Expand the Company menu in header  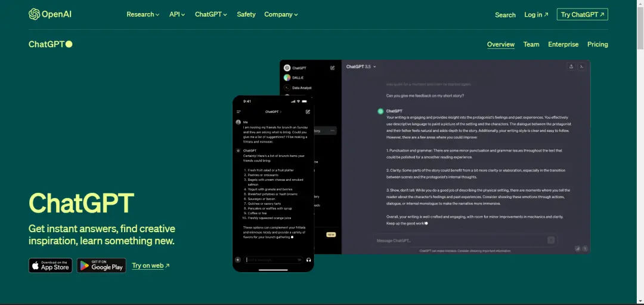click(281, 14)
